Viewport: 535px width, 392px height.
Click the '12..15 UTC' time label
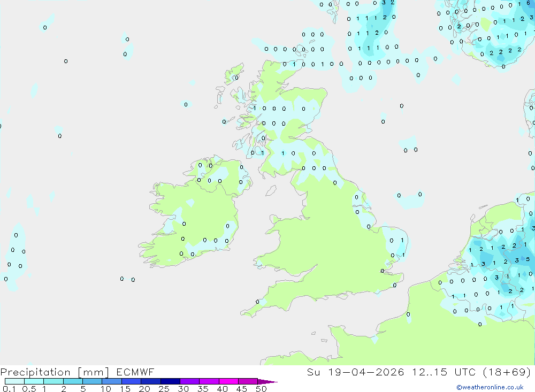point(444,372)
